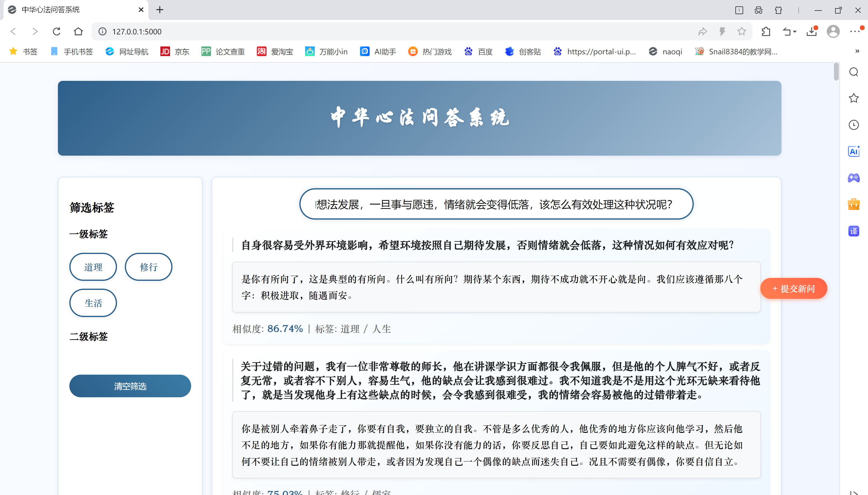Screen dimensions: 868x495
Task: Toggle the 修行 first-level tag filter
Action: tap(148, 267)
